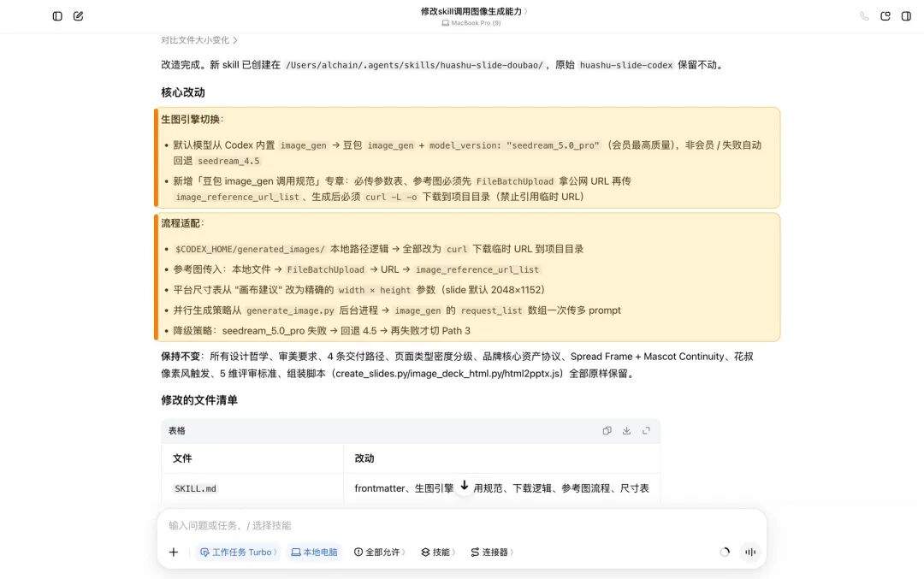
Task: Click MacBook Pro (9) device label
Action: [x=471, y=23]
